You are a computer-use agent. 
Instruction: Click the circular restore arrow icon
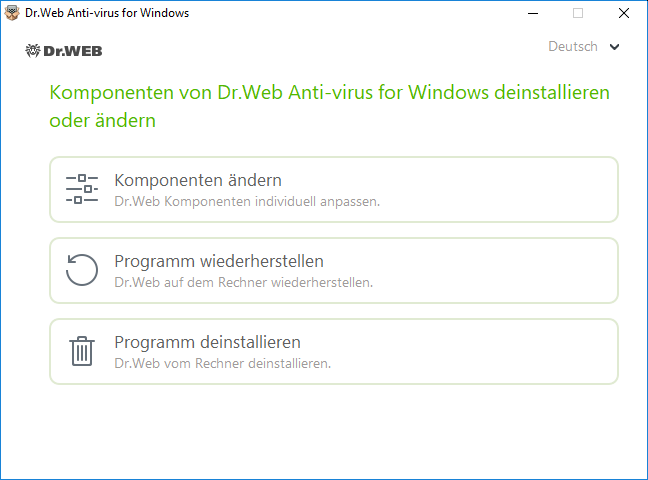pyautogui.click(x=82, y=270)
